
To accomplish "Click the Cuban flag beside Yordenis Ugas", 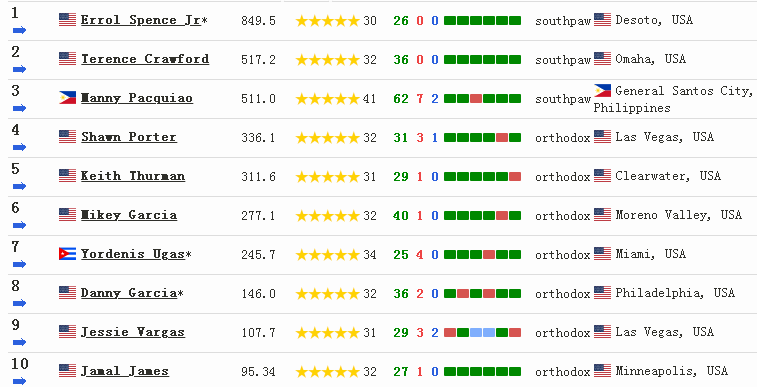I will coord(68,254).
